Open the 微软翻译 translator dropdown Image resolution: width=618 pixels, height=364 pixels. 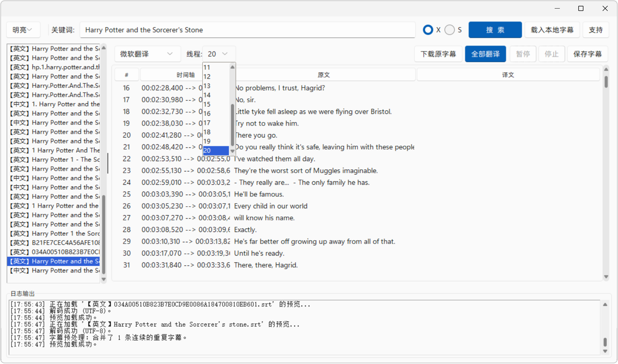[147, 54]
